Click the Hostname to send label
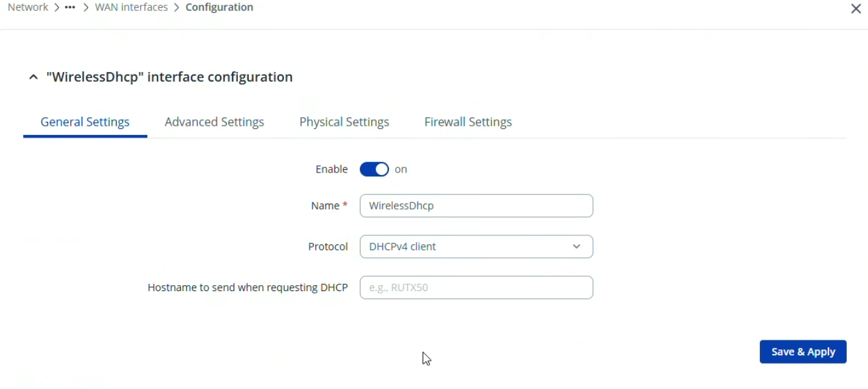Image resolution: width=868 pixels, height=389 pixels. point(248,287)
